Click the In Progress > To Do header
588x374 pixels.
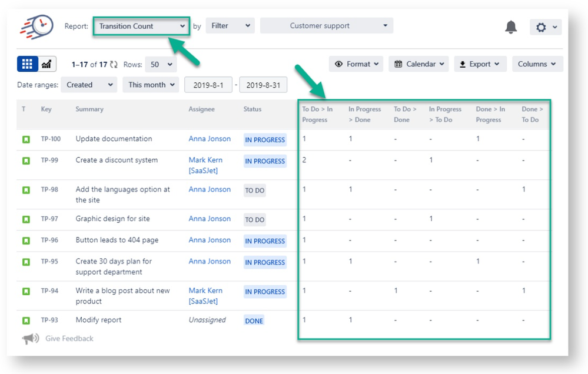point(445,114)
